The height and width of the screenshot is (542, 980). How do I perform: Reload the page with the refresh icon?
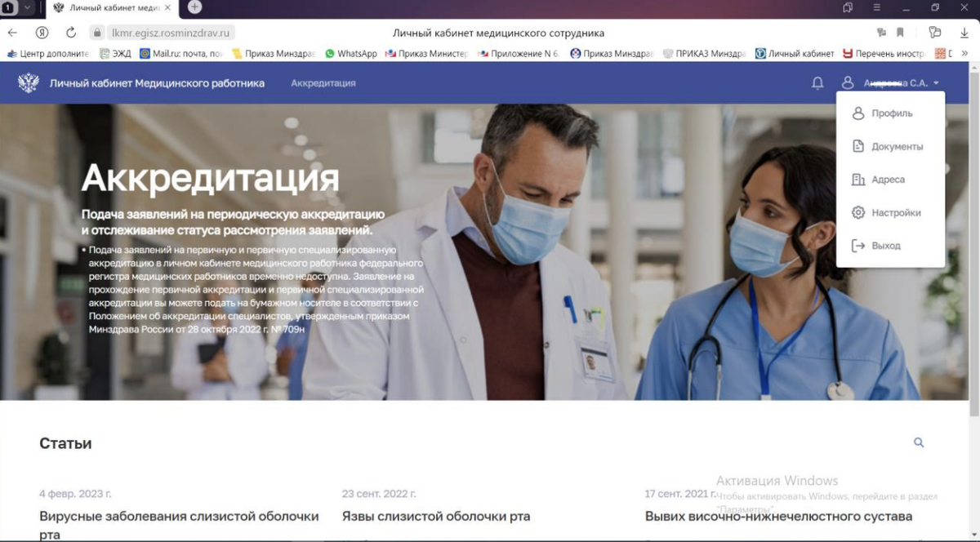pos(71,33)
